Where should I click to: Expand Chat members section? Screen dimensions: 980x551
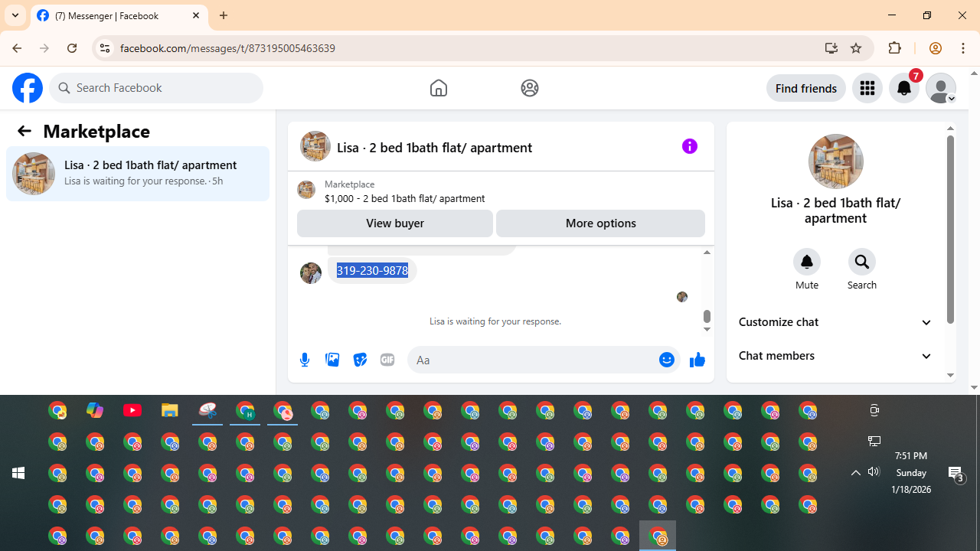point(835,356)
